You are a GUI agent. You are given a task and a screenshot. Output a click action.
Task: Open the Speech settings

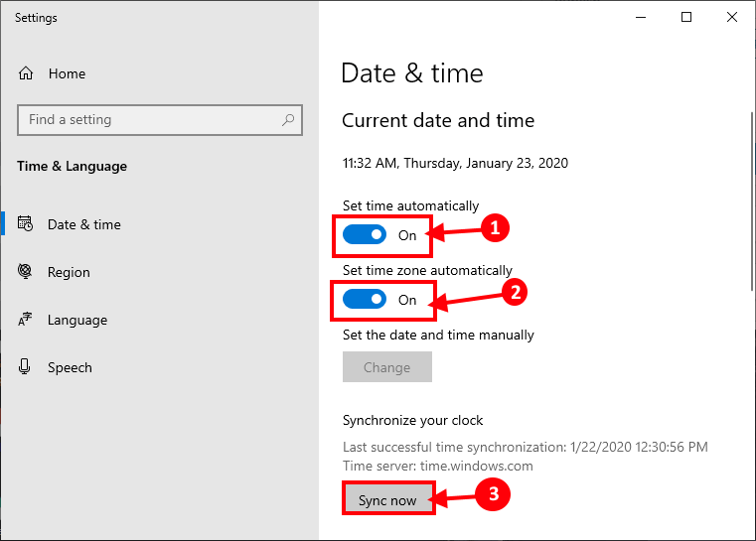tap(70, 367)
